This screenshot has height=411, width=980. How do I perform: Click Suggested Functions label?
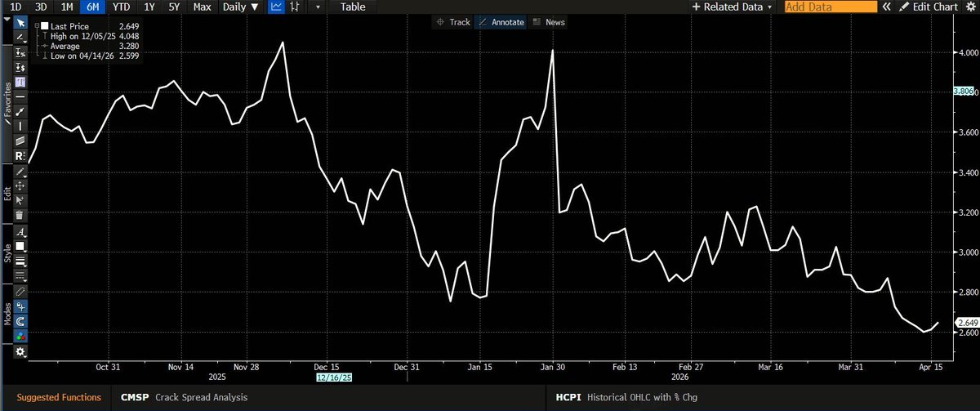[x=59, y=397]
